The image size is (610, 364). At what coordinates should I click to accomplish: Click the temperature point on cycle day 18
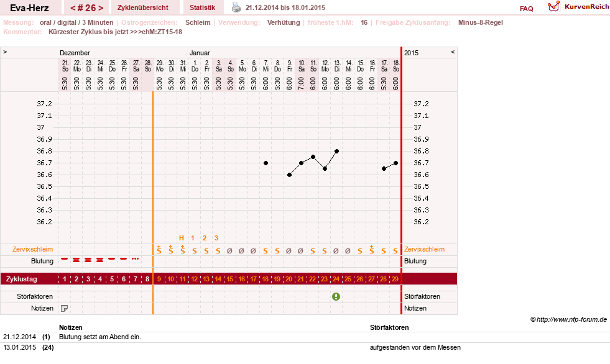click(266, 163)
